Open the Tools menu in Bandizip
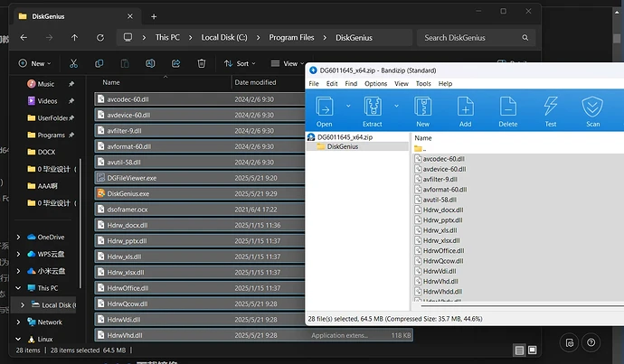The height and width of the screenshot is (364, 624). click(422, 84)
